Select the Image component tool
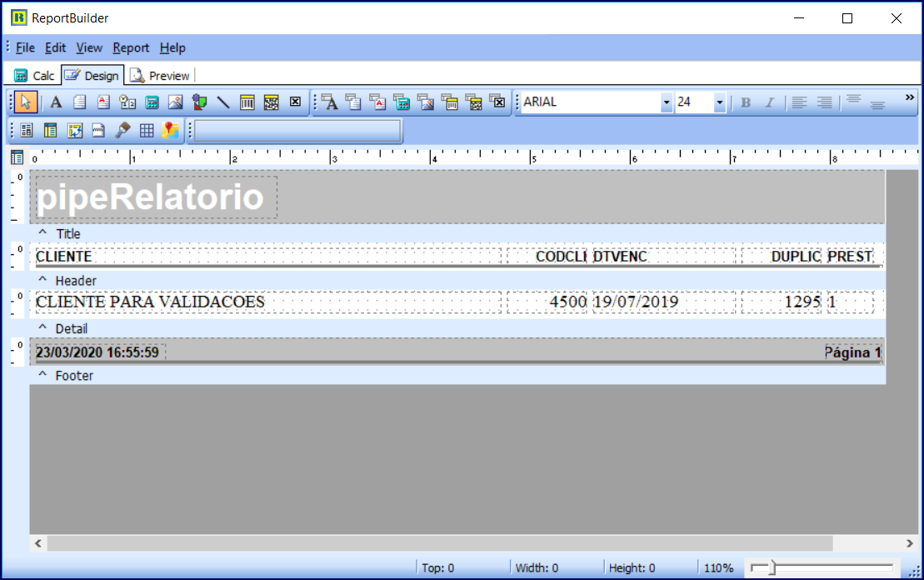The image size is (924, 580). point(176,102)
